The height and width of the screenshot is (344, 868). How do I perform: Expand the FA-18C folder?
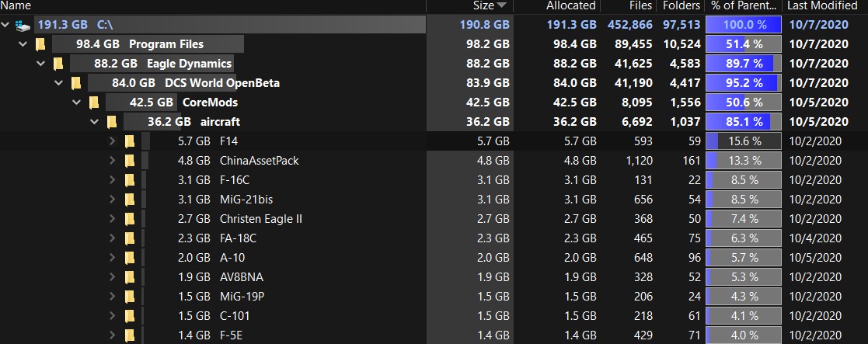pyautogui.click(x=113, y=238)
